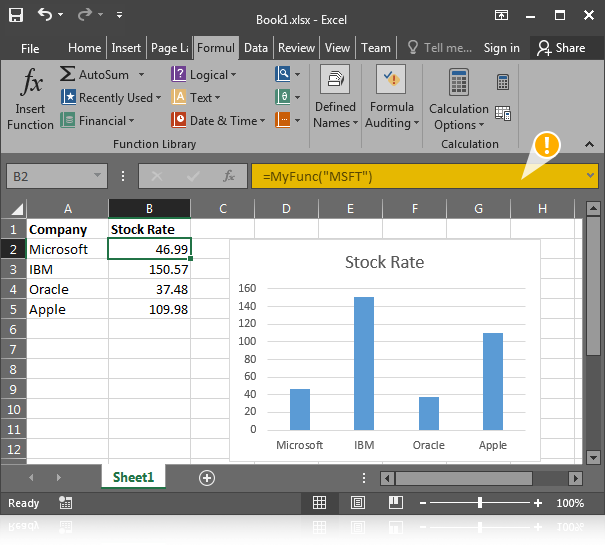Image resolution: width=605 pixels, height=545 pixels.
Task: Click the Tell me search box
Action: pos(440,48)
